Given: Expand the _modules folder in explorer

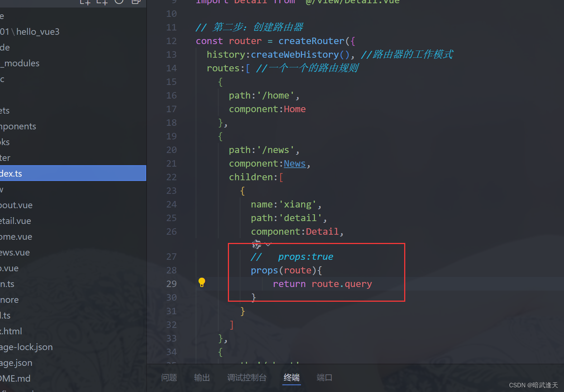Looking at the screenshot, I should coord(73,63).
